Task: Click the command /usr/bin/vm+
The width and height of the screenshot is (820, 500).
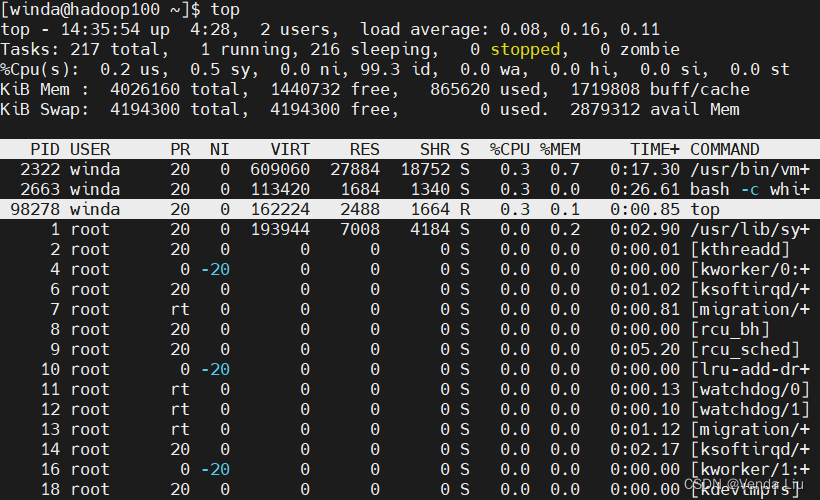Action: [750, 169]
